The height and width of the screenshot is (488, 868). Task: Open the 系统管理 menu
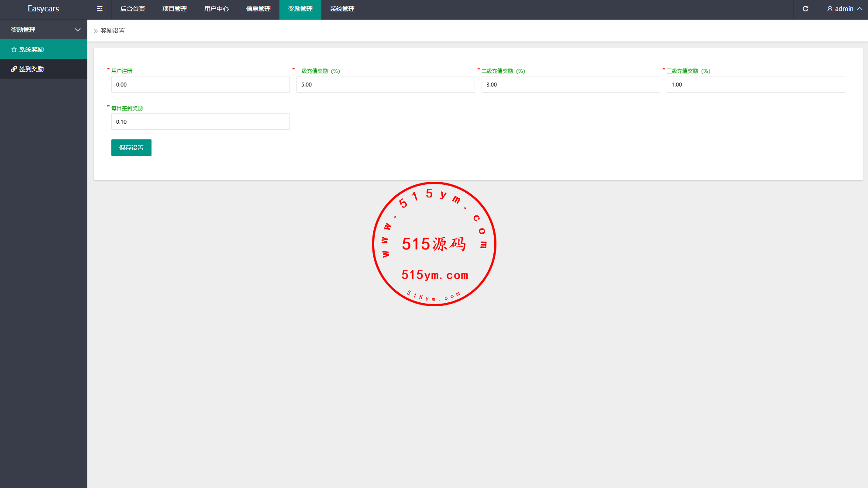[342, 9]
